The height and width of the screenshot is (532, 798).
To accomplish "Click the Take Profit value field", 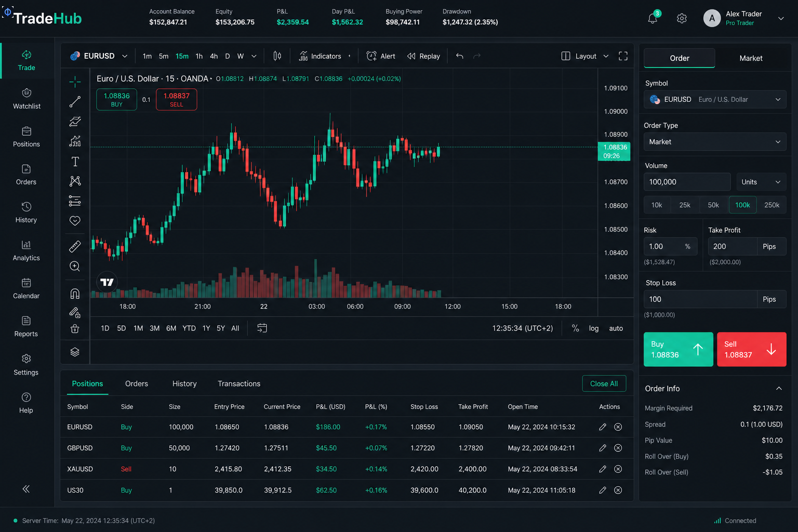I will 733,246.
